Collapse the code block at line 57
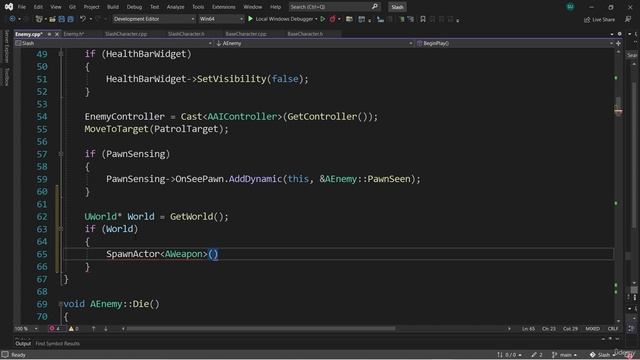 point(61,154)
